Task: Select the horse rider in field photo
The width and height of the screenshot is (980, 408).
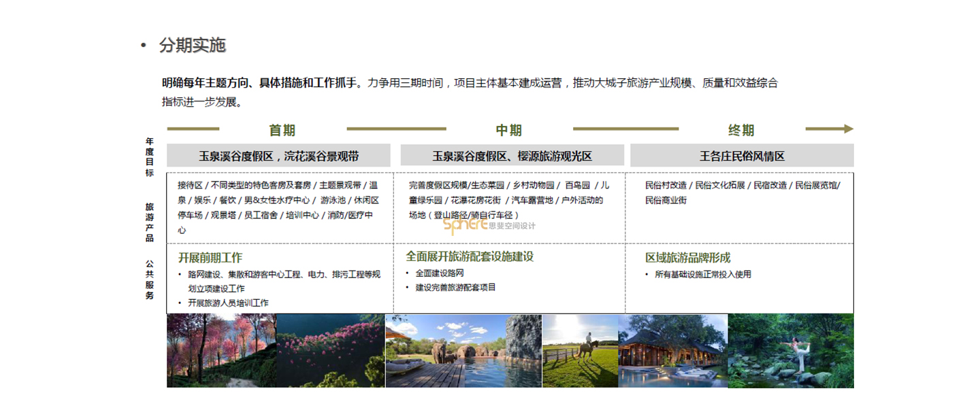Action: 580,351
